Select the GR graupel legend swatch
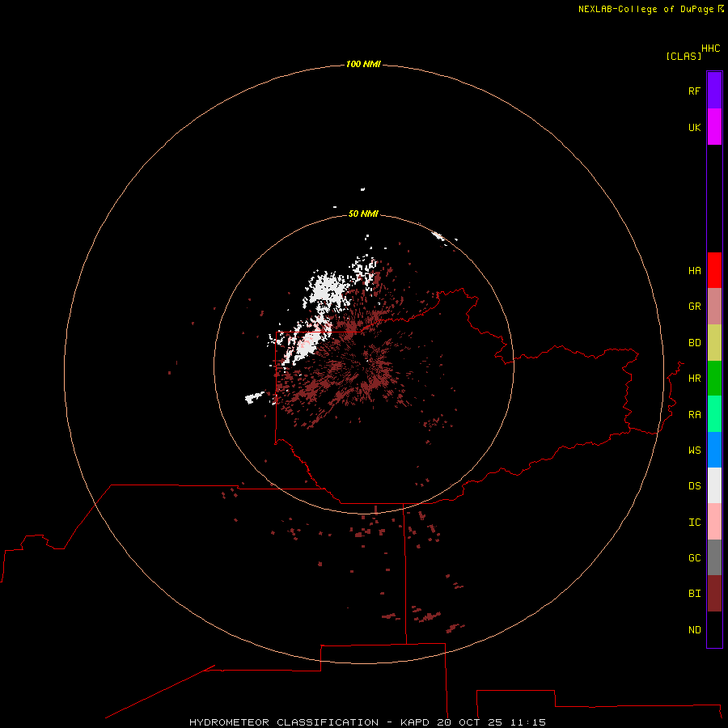 point(714,307)
